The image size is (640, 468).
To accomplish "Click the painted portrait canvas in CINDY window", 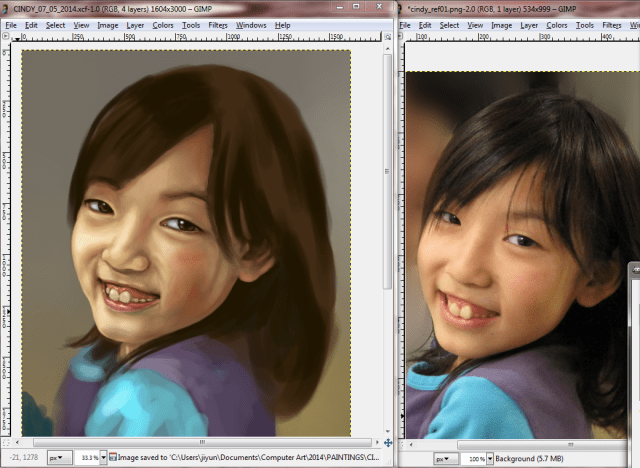I will 186,243.
